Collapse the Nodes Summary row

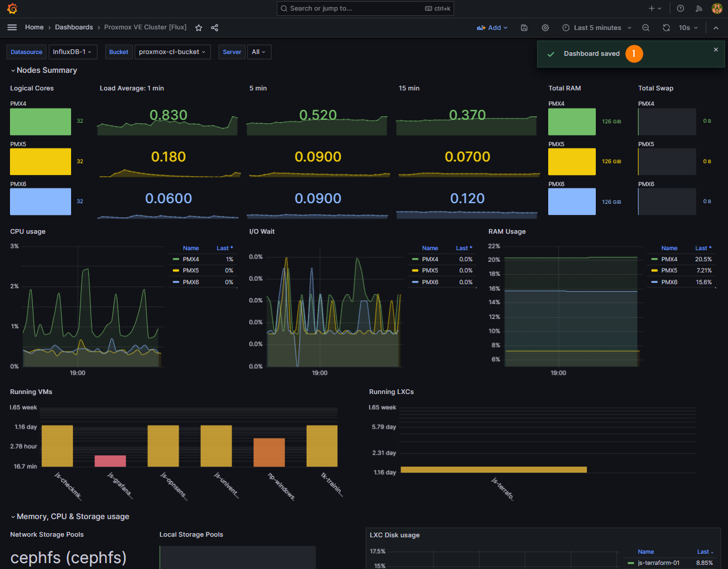point(44,70)
